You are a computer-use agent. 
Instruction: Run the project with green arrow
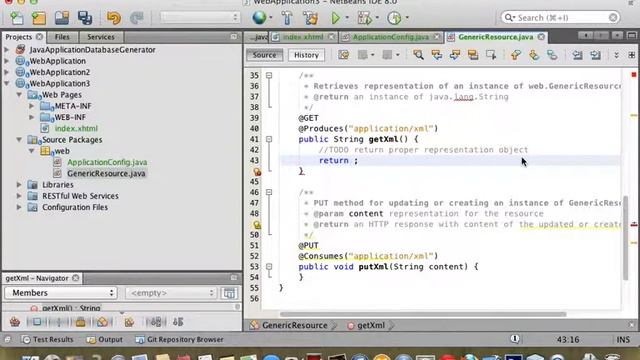click(336, 18)
